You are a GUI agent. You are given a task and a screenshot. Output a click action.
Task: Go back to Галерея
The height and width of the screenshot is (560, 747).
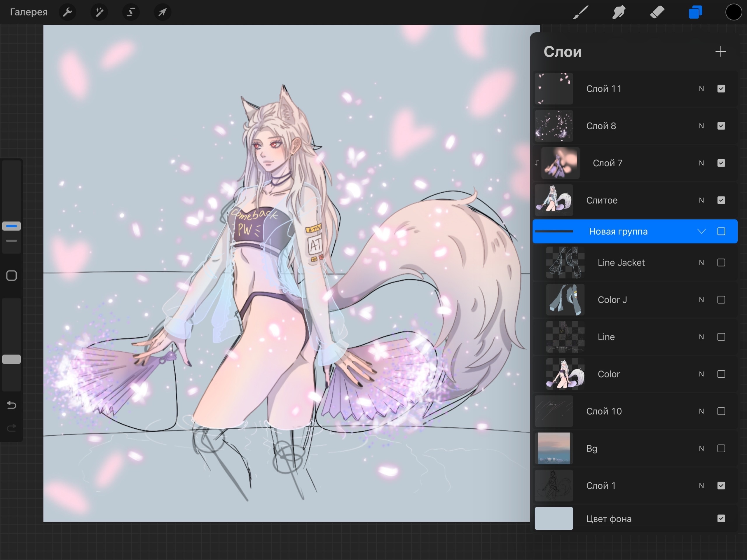[x=29, y=13]
